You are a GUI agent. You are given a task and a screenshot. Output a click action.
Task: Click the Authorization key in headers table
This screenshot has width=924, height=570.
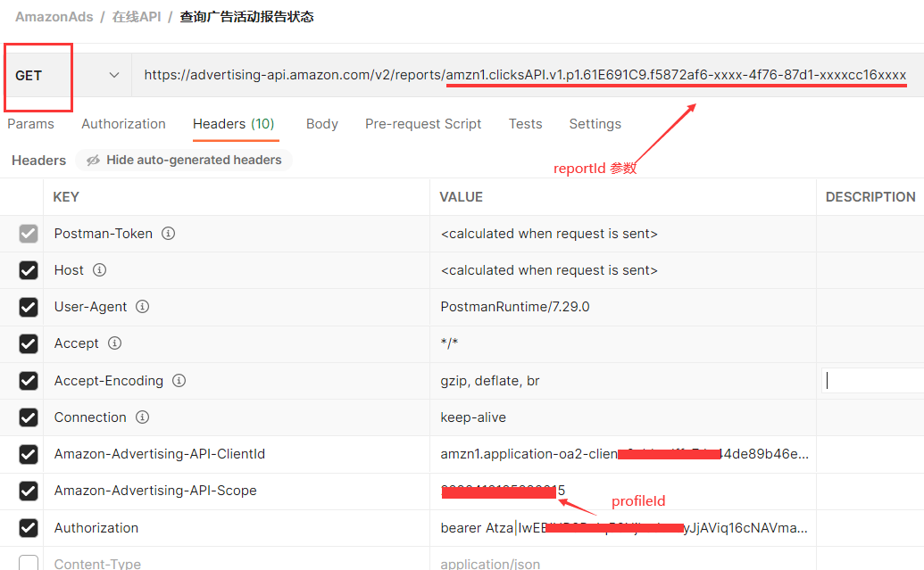coord(96,527)
